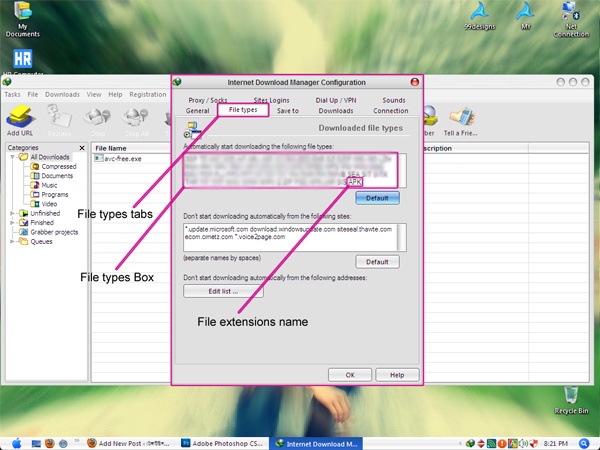Screen dimensions: 600x450
Task: Open the File menu
Action: pyautogui.click(x=33, y=94)
